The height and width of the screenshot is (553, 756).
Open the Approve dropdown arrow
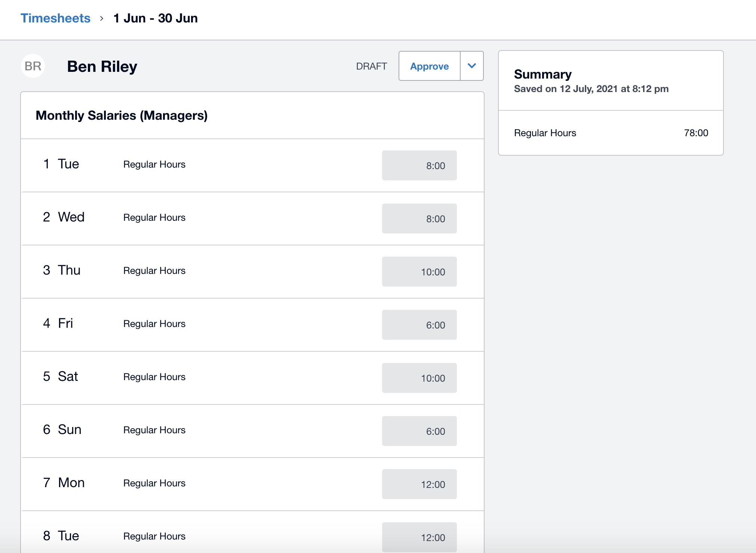coord(471,66)
